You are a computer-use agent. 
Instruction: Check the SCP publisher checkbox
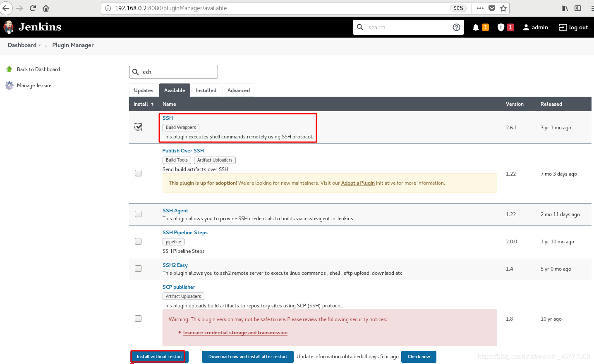point(138,319)
